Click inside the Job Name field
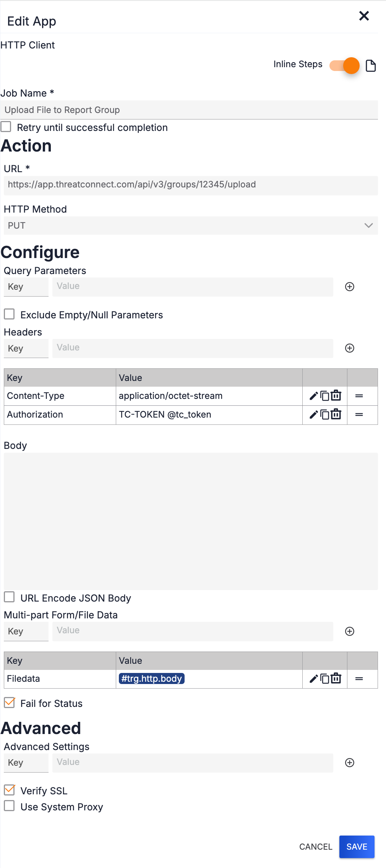 pyautogui.click(x=153, y=110)
